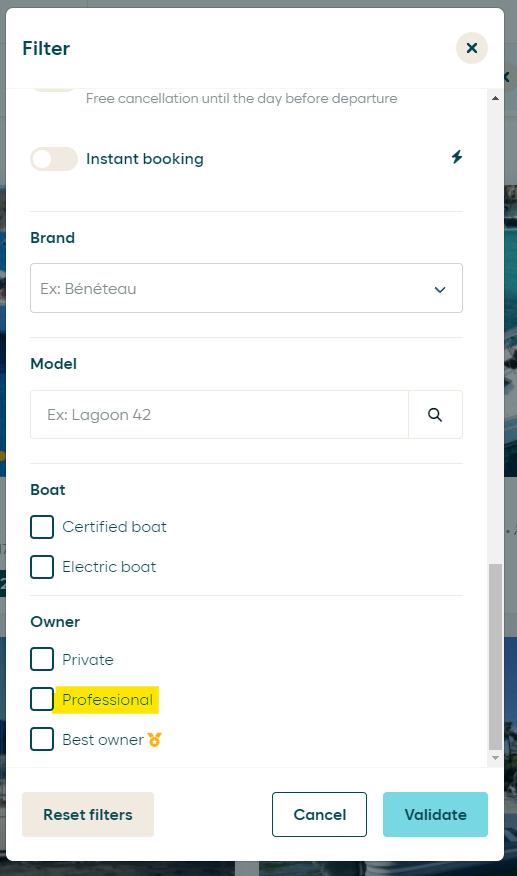
Task: Click the 'Filter' dialog title
Action: (46, 49)
